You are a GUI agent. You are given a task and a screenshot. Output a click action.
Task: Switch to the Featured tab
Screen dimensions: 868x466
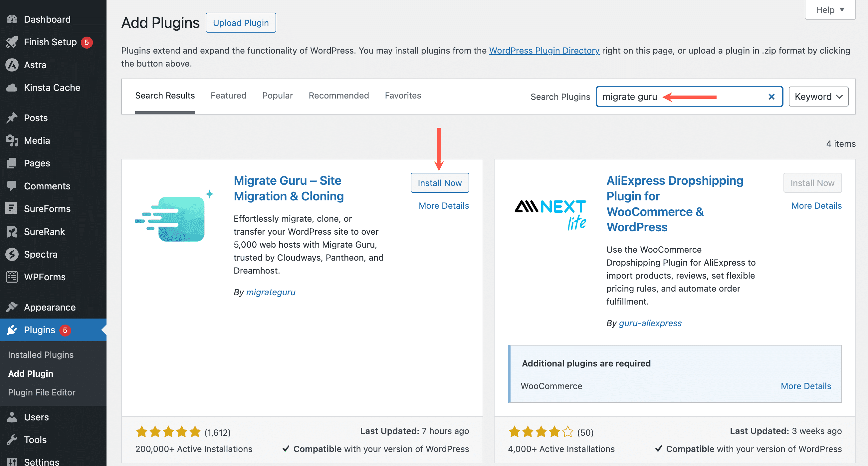tap(228, 96)
